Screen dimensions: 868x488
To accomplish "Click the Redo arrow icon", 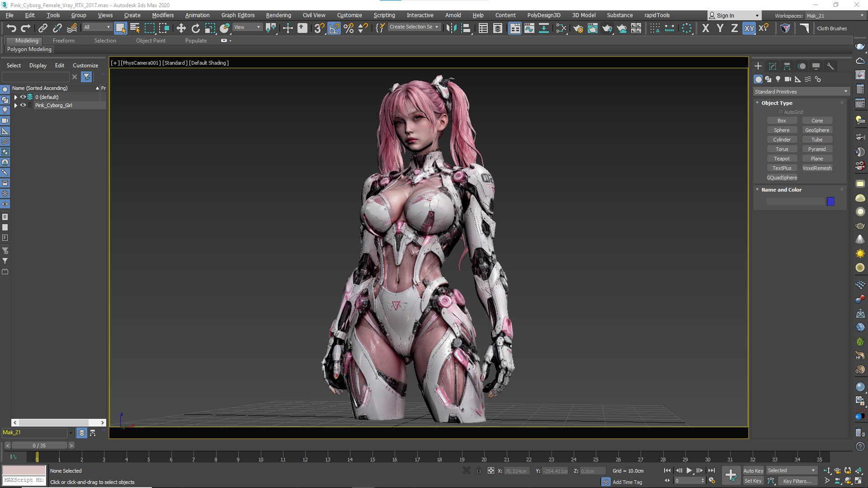I will [26, 28].
